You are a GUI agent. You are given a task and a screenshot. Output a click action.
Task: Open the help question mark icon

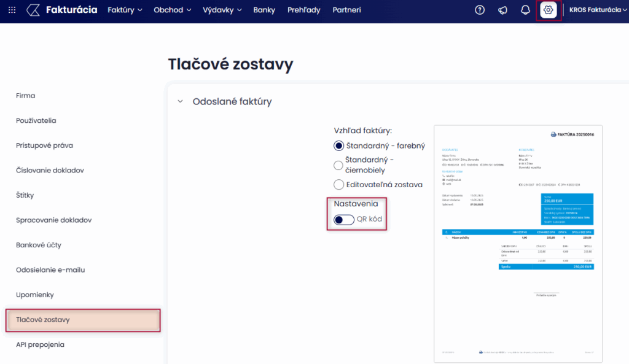pos(480,10)
